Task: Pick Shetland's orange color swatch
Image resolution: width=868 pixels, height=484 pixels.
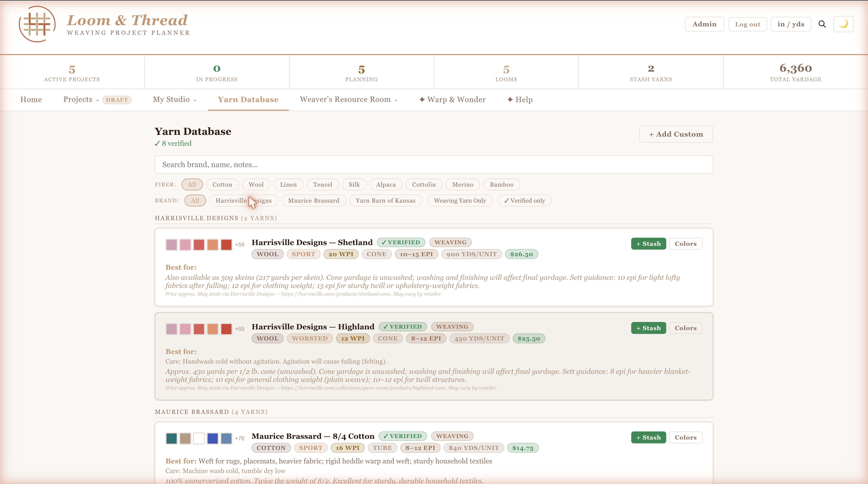Action: pyautogui.click(x=213, y=245)
